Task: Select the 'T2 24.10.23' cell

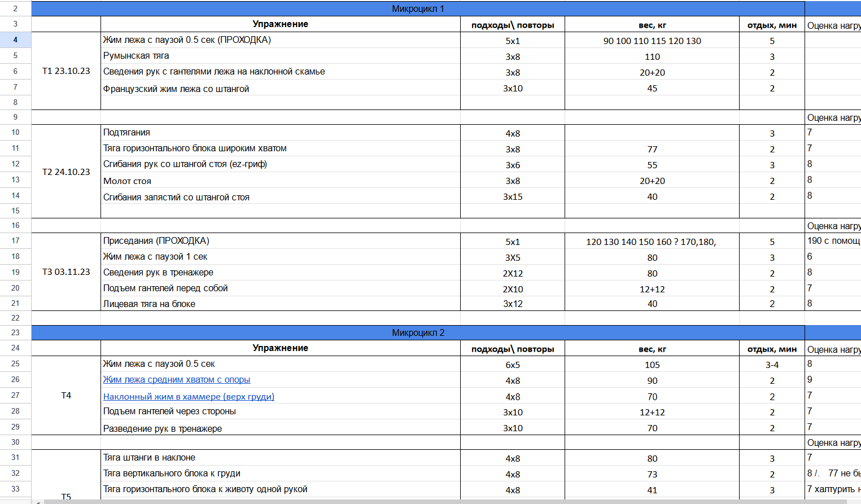Action: coord(66,172)
